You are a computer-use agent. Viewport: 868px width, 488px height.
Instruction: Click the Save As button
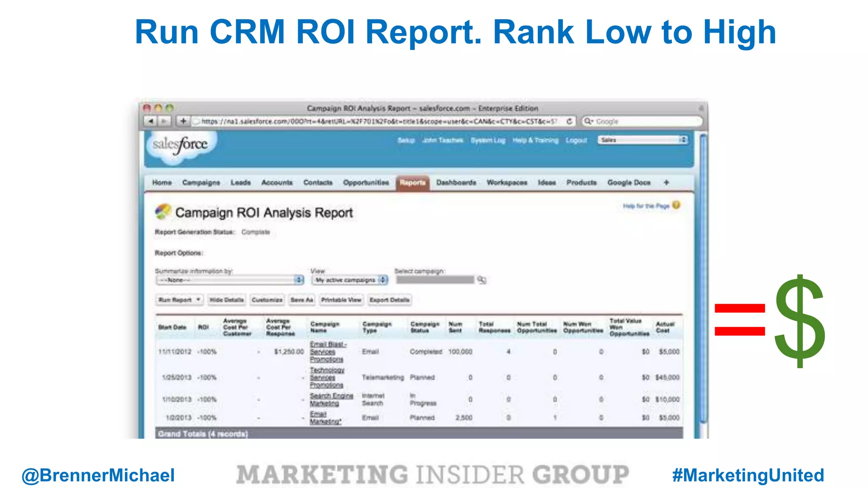tap(302, 300)
